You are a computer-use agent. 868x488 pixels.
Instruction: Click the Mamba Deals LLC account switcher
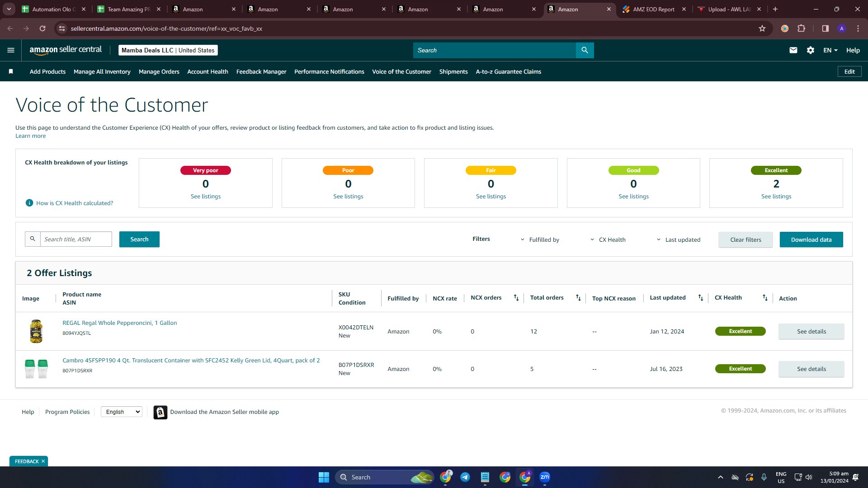tap(168, 50)
